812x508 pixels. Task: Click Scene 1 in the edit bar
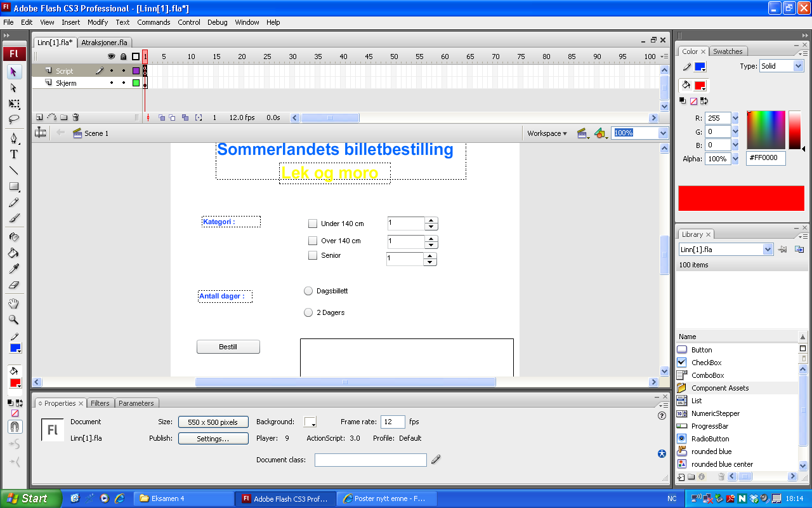point(91,133)
